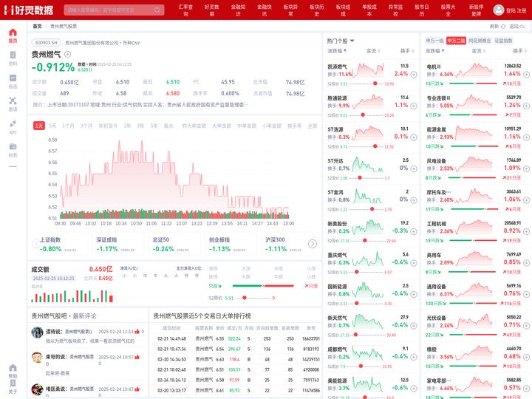Switch to 申万二级 tab
This screenshot has width=532, height=399.
tap(456, 41)
